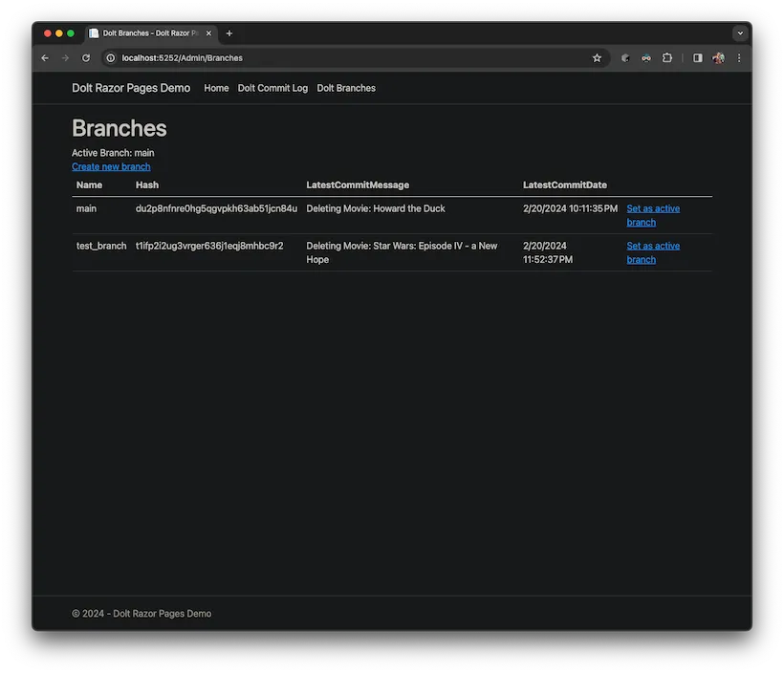Open the Dolt Branches navigation item
Image resolution: width=784 pixels, height=673 pixels.
coord(345,88)
